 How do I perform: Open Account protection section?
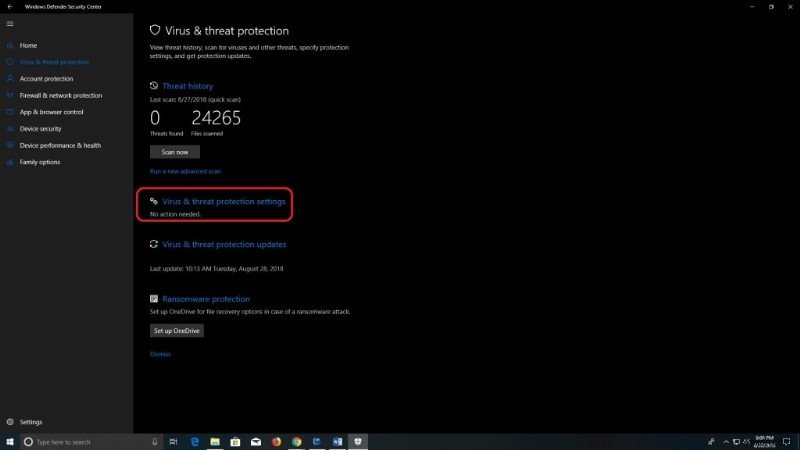[x=46, y=79]
